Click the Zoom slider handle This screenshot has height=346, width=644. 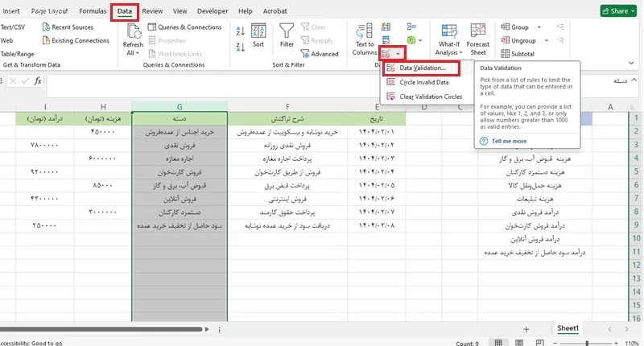coord(587,343)
